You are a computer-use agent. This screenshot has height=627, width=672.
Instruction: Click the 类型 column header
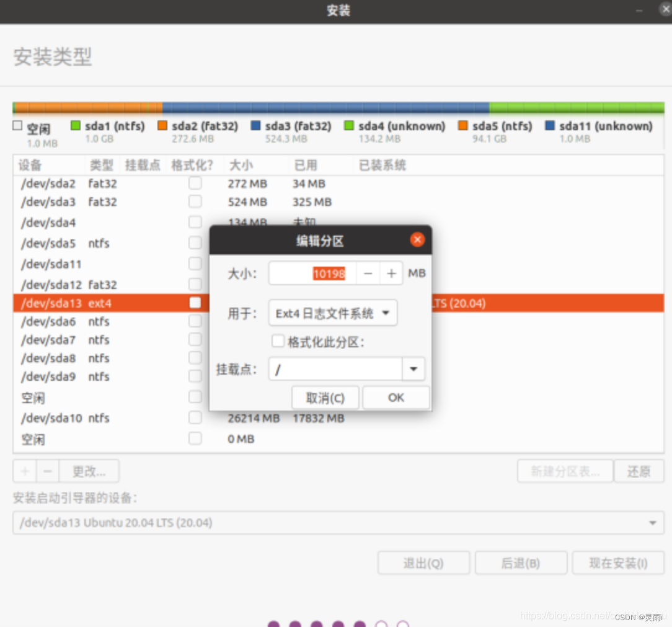pyautogui.click(x=102, y=165)
